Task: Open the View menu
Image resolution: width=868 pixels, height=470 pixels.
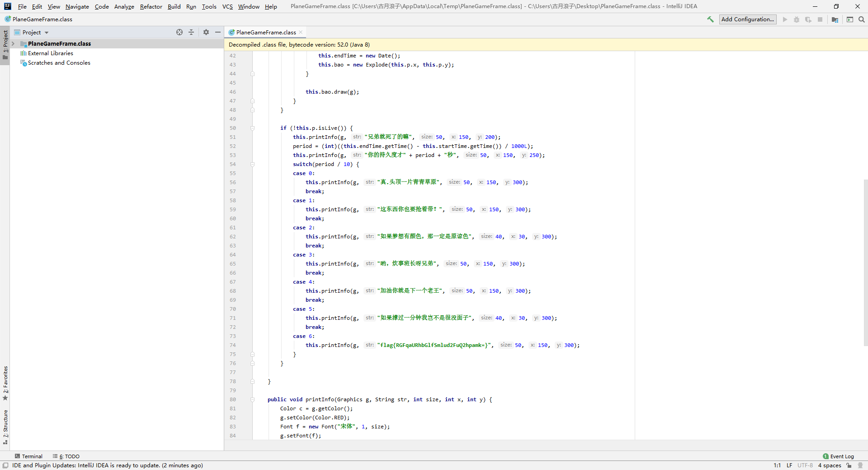Action: pyautogui.click(x=54, y=6)
